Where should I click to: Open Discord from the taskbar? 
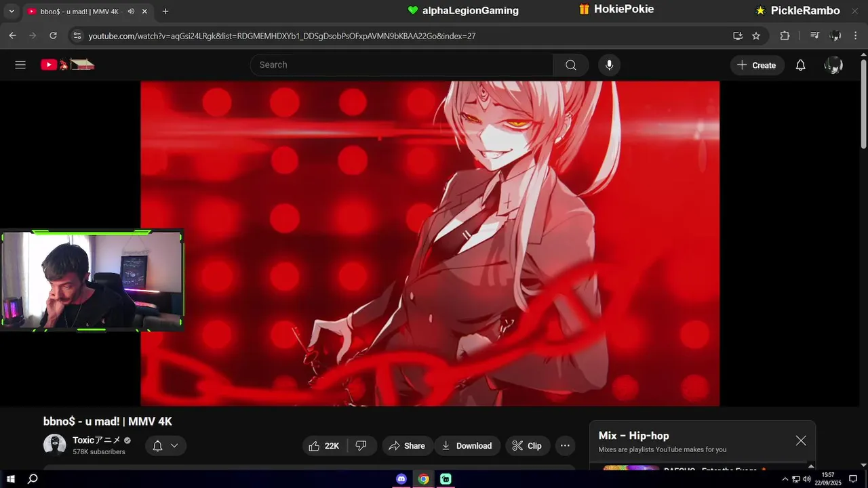pos(401,479)
